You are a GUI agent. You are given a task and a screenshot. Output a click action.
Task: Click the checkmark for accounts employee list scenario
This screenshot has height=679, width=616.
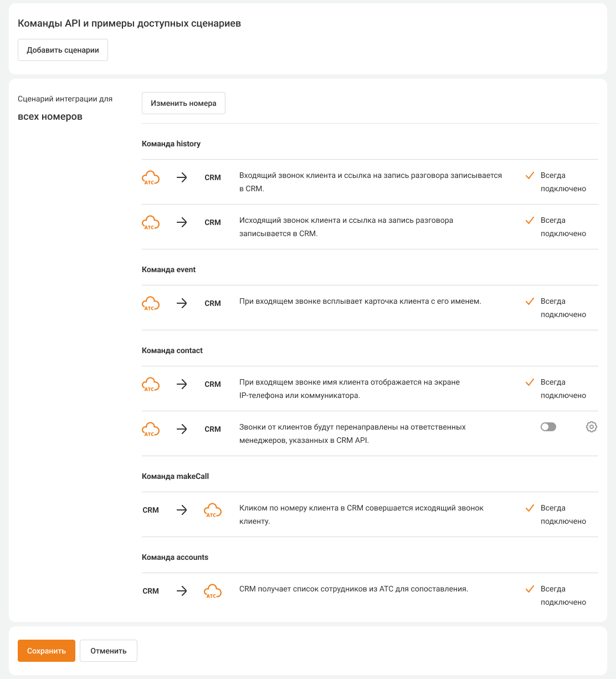point(530,589)
